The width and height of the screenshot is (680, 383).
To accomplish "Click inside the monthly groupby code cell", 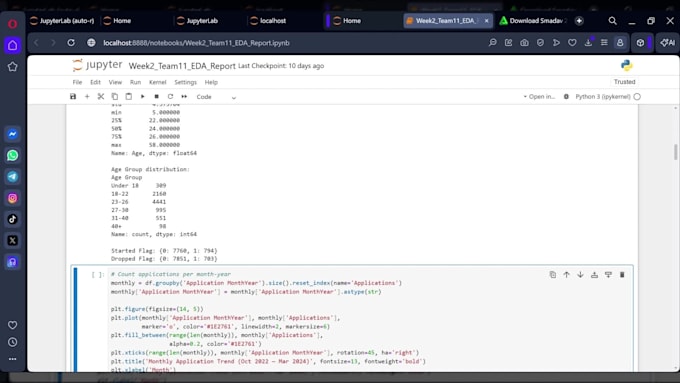I will click(369, 321).
